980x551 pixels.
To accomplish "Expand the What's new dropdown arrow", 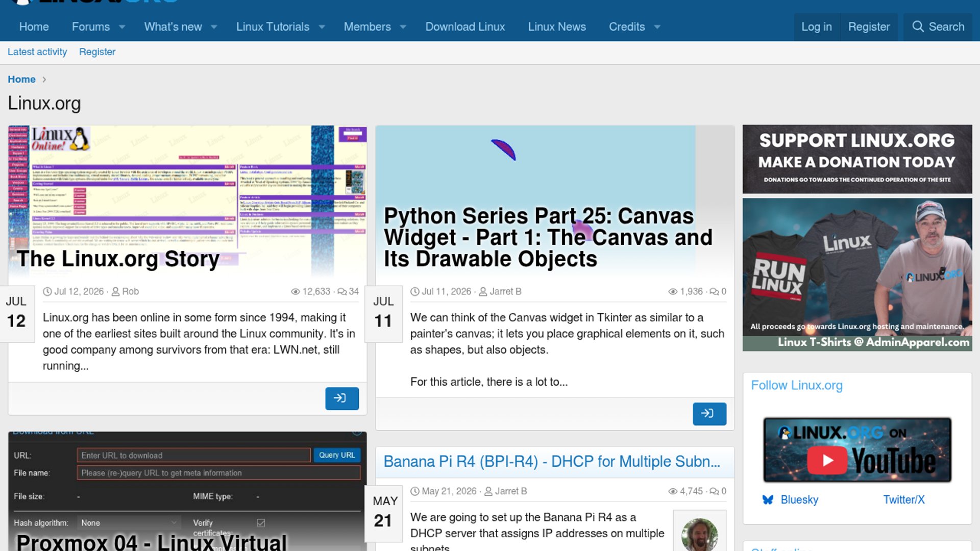I will (214, 27).
